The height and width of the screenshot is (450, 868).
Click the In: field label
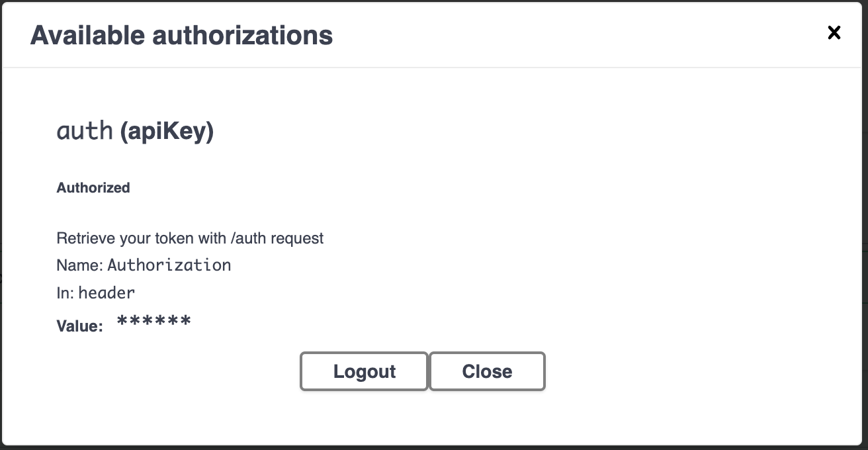pyautogui.click(x=65, y=292)
